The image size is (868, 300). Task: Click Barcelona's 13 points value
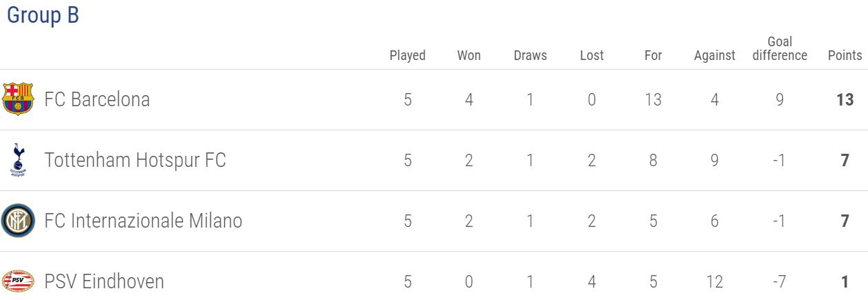(x=845, y=99)
